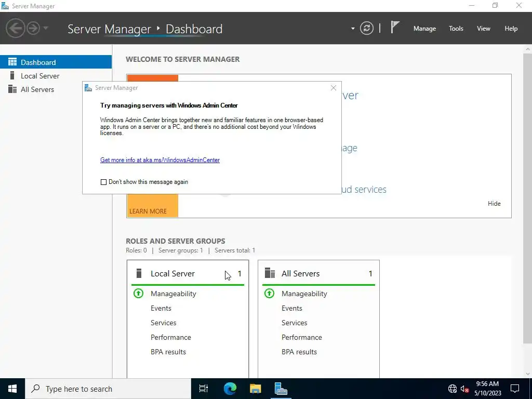Click the Local Server icon in sidebar
The image size is (532, 399).
coord(12,75)
